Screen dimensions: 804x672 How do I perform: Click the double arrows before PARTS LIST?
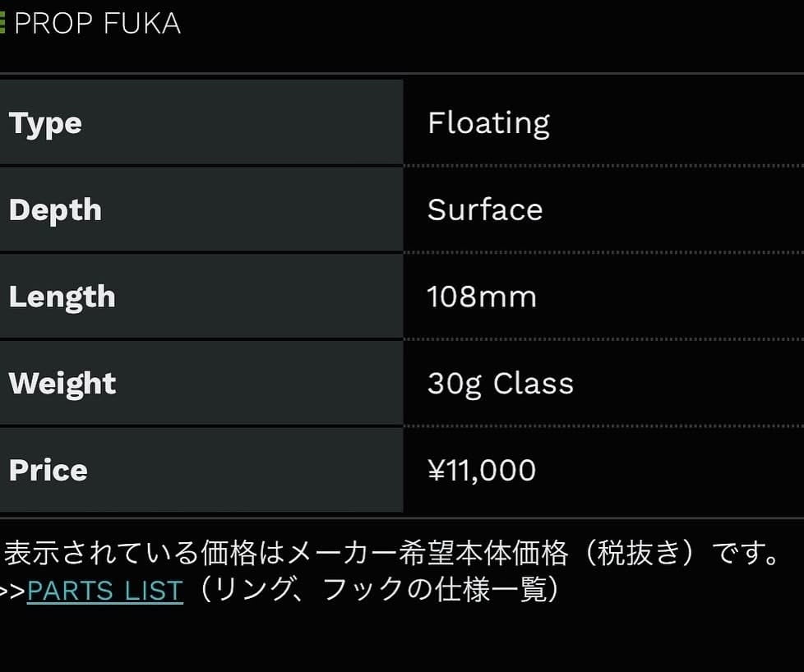(13, 591)
